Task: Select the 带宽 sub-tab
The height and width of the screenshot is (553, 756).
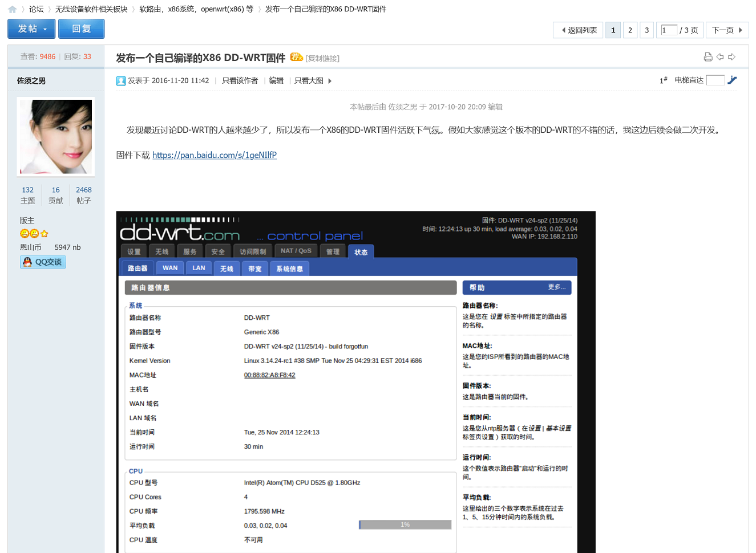Action: point(255,268)
